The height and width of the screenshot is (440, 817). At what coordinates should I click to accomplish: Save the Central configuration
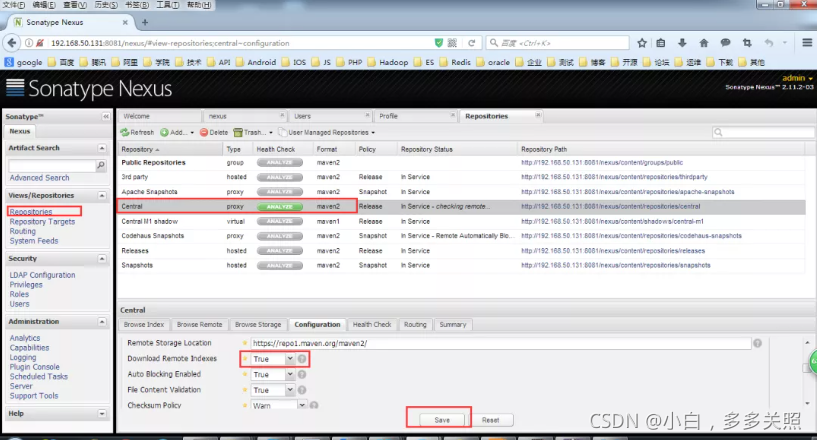coord(442,420)
